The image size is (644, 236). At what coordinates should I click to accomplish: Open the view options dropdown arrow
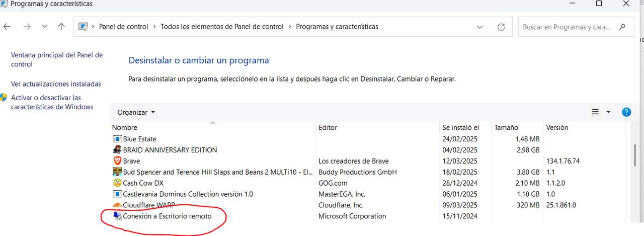tap(608, 112)
